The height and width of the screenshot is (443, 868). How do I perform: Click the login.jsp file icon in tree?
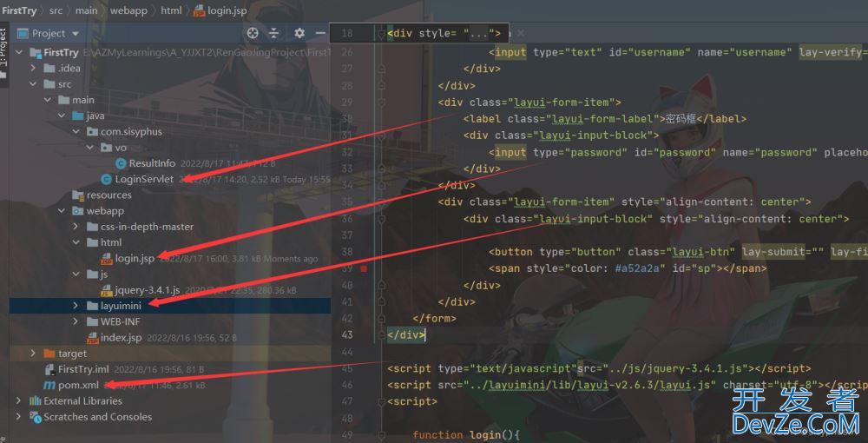click(x=106, y=259)
